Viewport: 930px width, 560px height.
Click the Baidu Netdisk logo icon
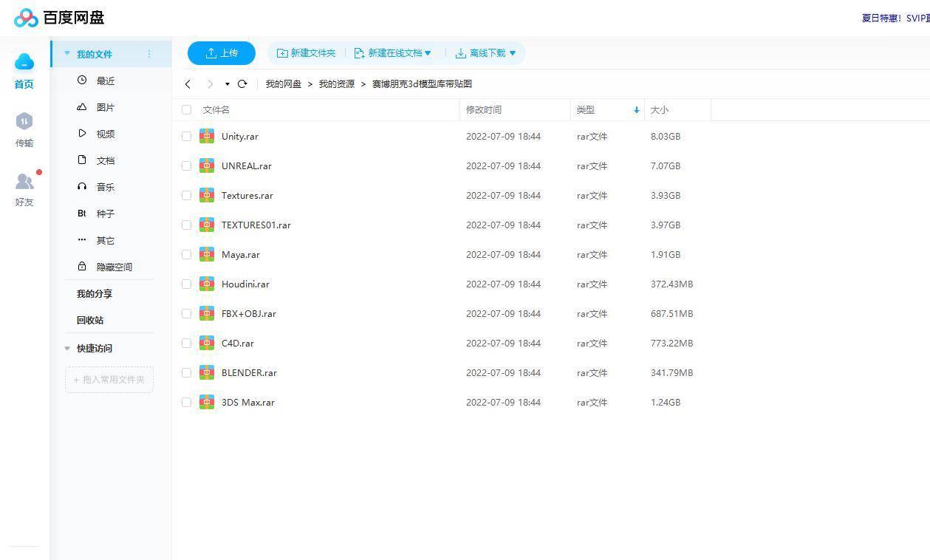click(26, 18)
